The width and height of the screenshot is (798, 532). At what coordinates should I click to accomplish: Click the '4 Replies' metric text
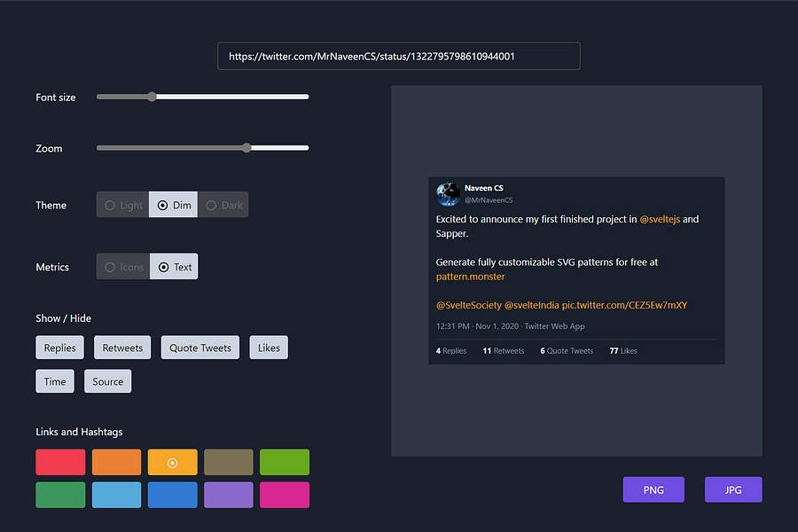451,351
